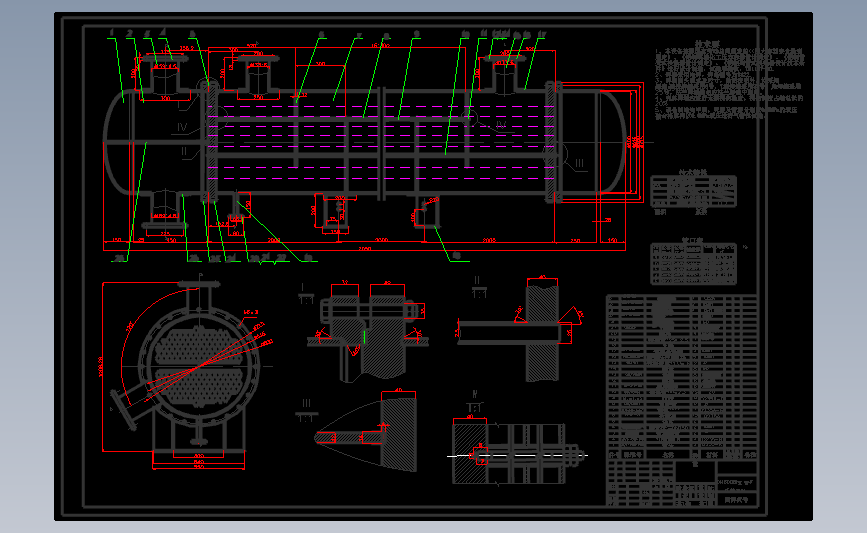The width and height of the screenshot is (867, 533).
Task: Select the 技术要求 technical requirements heading
Action: tap(707, 44)
